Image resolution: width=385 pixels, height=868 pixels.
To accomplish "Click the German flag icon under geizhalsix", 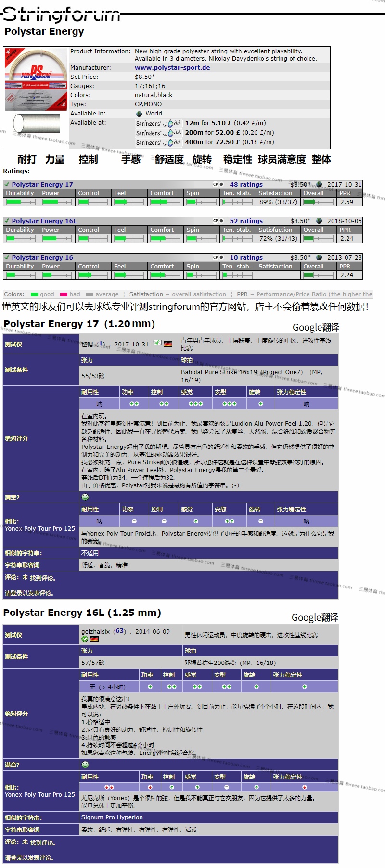I will coord(94,639).
